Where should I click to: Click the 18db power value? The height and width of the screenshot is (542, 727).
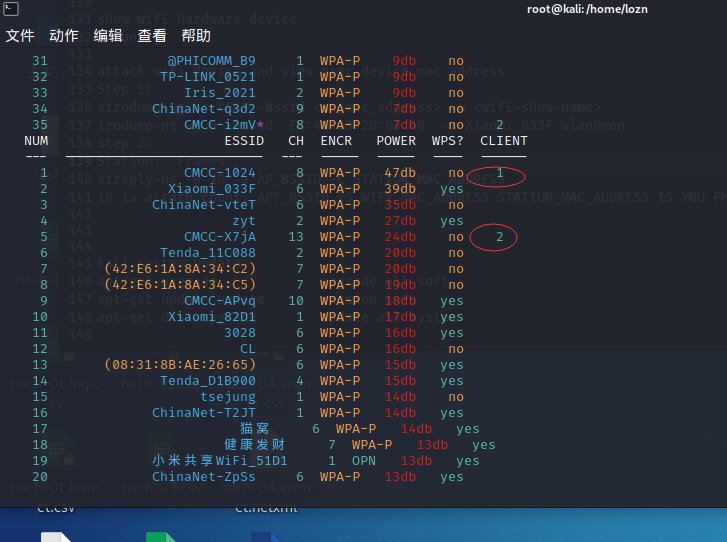tap(400, 301)
